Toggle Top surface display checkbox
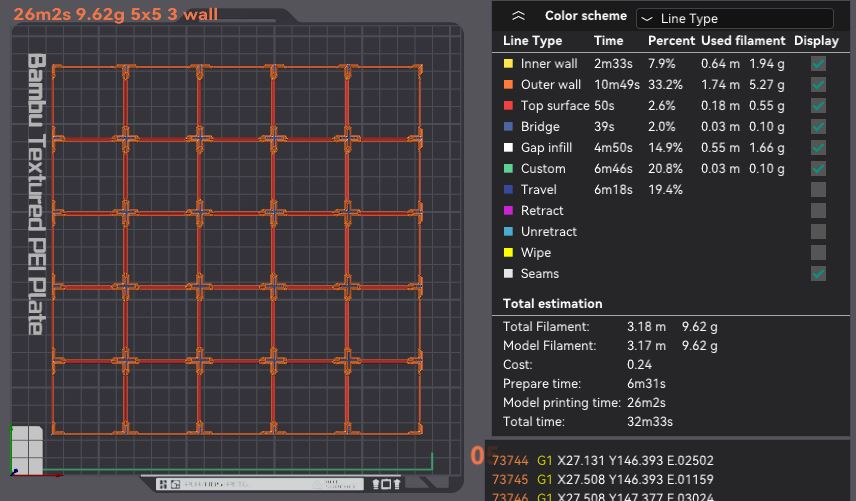Viewport: 856px width, 501px height. click(818, 106)
